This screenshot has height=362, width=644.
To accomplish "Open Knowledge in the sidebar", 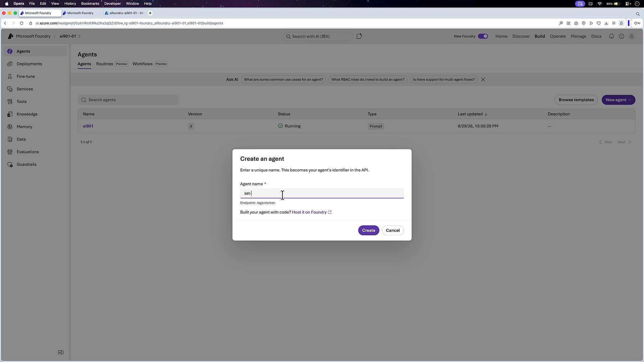I will (x=35, y=114).
